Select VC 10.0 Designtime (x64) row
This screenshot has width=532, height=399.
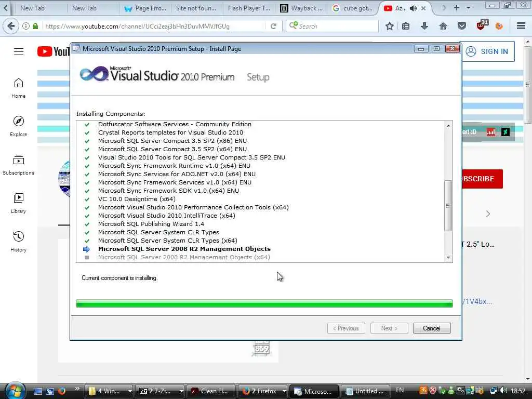(x=137, y=199)
